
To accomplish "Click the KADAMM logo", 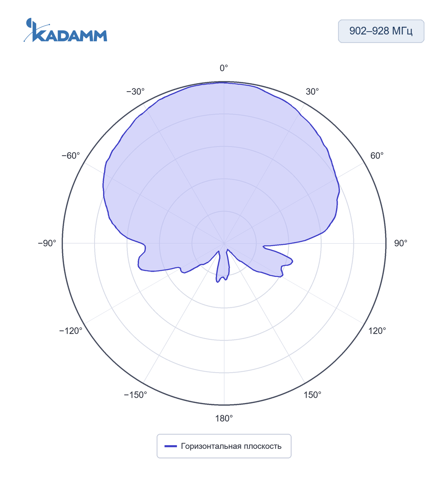I will tap(65, 30).
